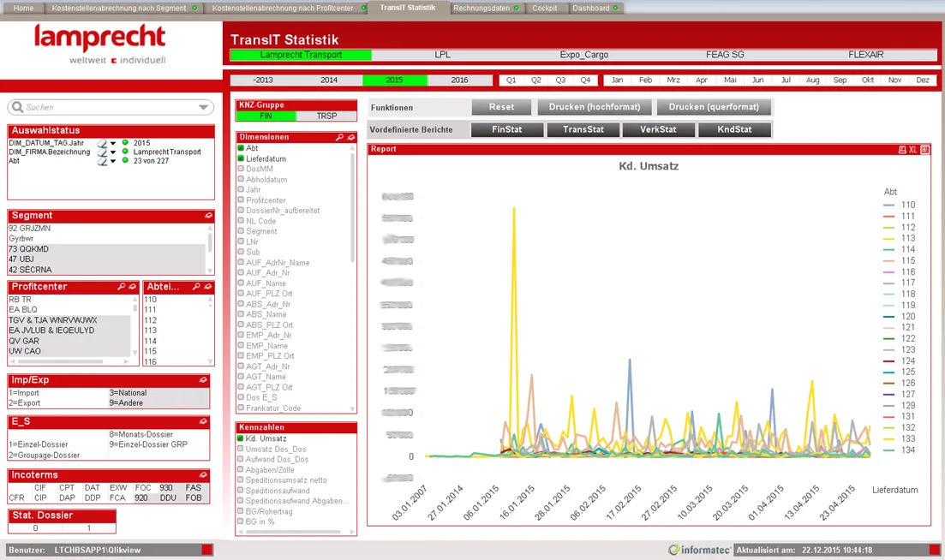Click the legend line for Abt 124
945x560 pixels.
pyautogui.click(x=889, y=360)
